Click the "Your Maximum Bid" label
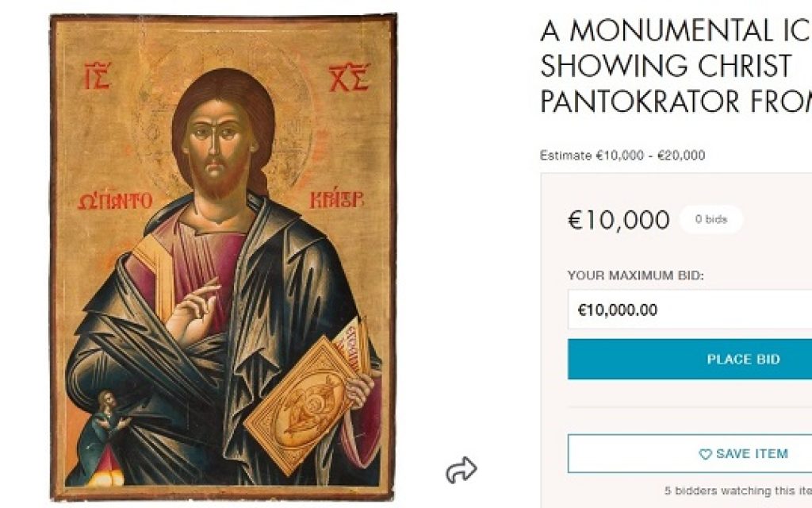Viewport: 812px width, 508px height. (635, 275)
